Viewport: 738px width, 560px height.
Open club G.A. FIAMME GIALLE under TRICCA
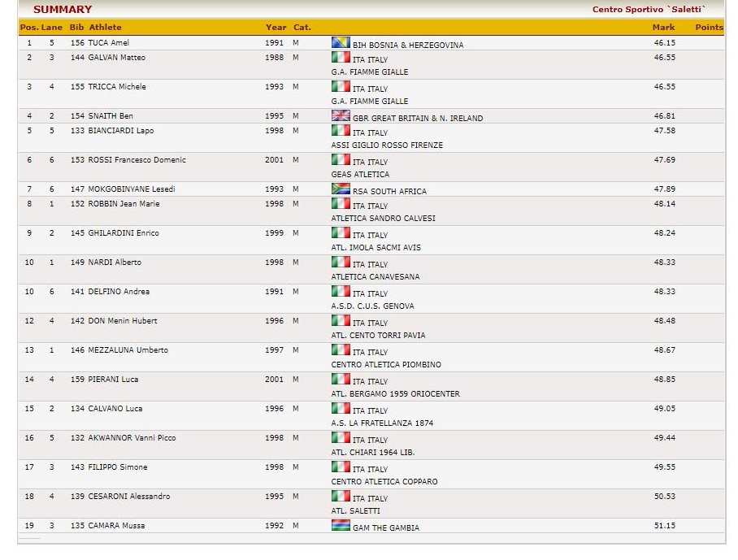(x=370, y=102)
